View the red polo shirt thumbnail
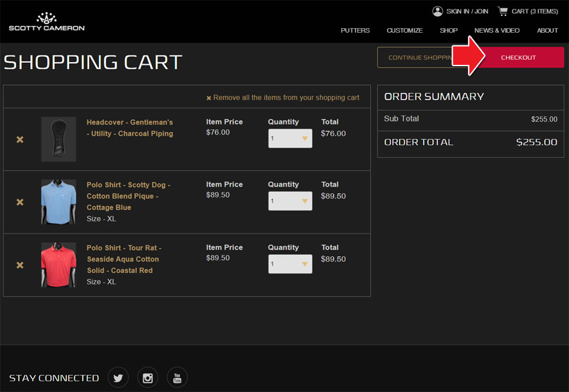569x392 pixels. click(59, 265)
